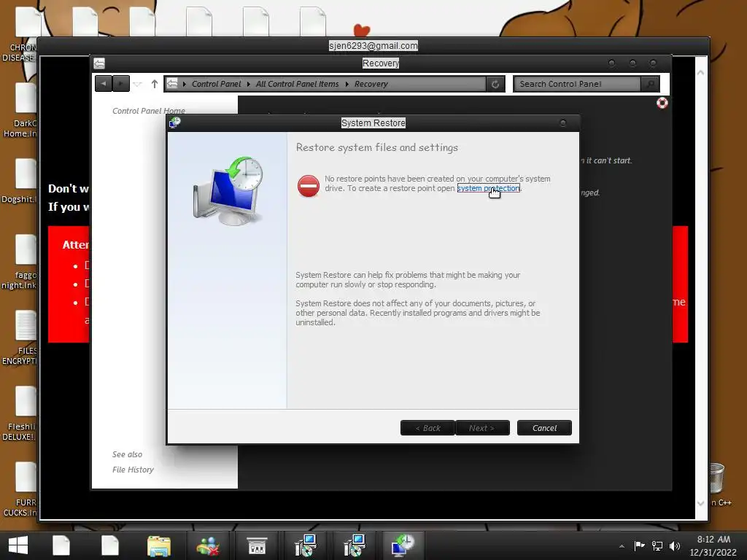This screenshot has height=560, width=747.
Task: Open Control Panel Home link
Action: 149,111
